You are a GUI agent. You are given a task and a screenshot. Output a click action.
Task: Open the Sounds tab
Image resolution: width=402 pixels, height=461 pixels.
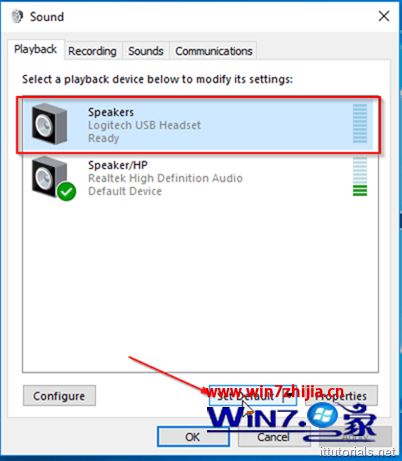146,51
